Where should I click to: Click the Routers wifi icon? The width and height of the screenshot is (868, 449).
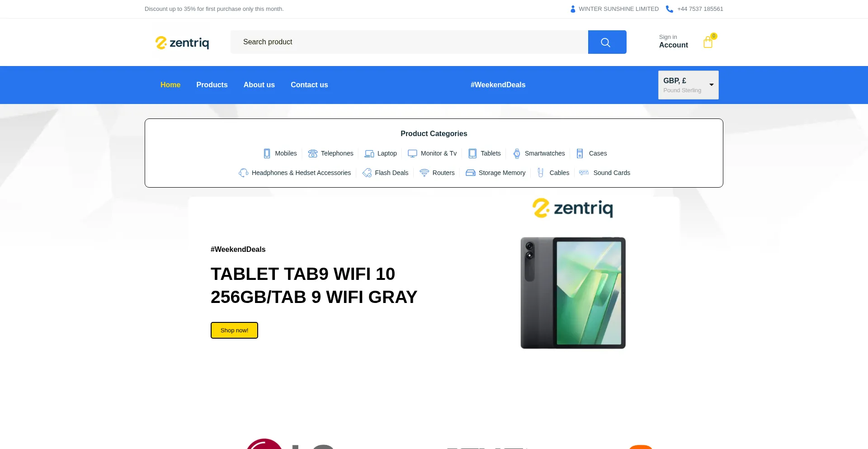[x=424, y=173]
